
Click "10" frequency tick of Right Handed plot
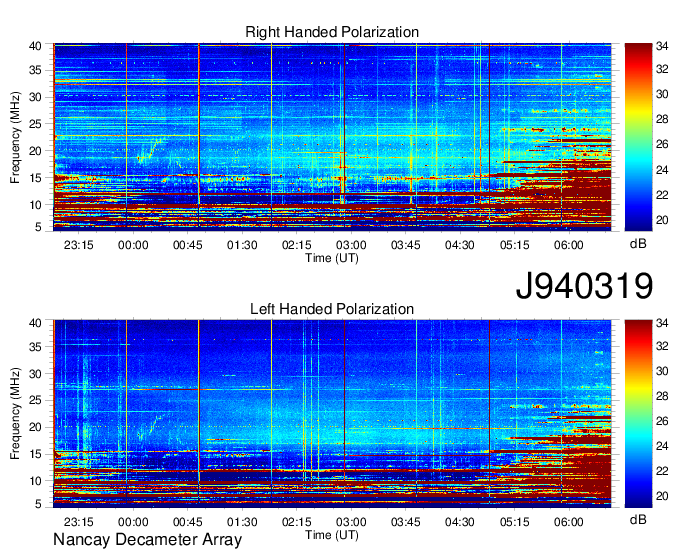(35, 205)
